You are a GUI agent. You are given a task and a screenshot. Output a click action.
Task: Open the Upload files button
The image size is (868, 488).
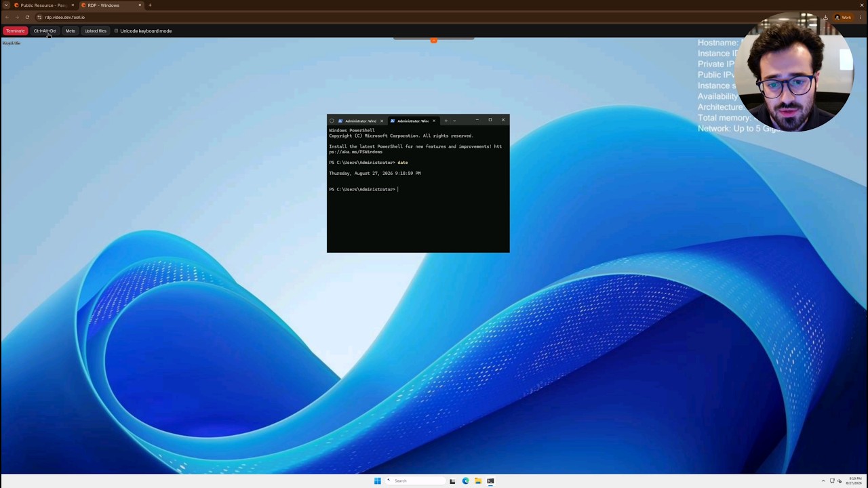coord(96,30)
